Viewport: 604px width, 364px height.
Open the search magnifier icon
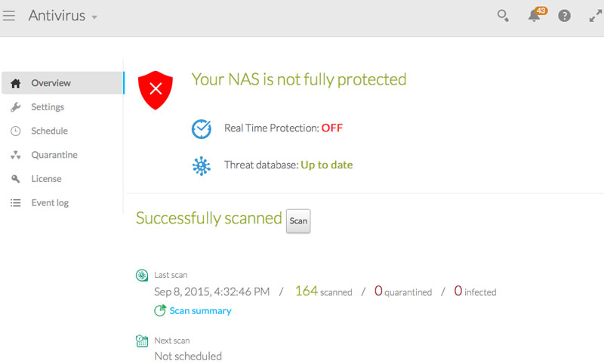[503, 16]
